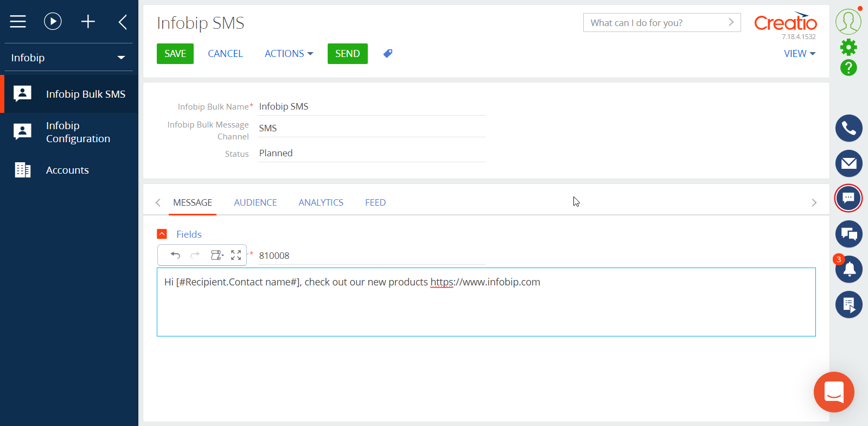The height and width of the screenshot is (426, 868).
Task: Switch to the AUDIENCE tab
Action: pyautogui.click(x=256, y=202)
